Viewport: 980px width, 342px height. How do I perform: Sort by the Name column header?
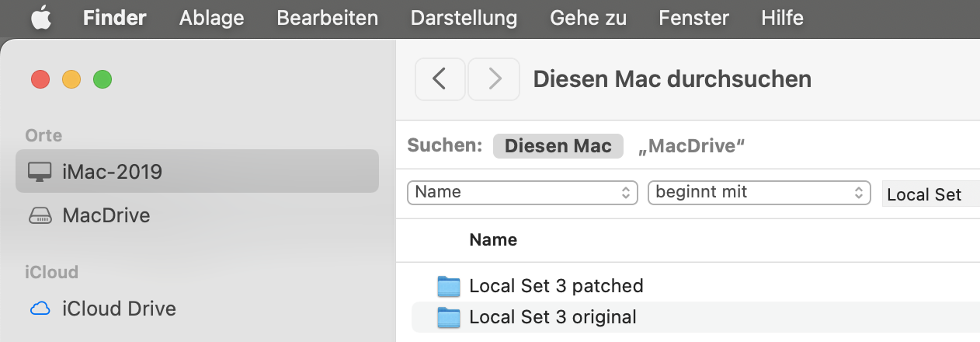493,239
